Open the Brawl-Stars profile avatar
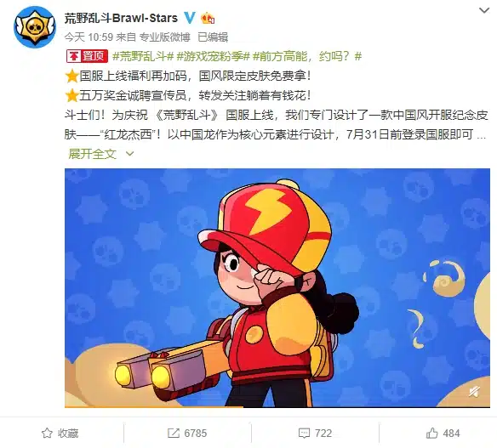This screenshot has width=497, height=448. (x=35, y=27)
